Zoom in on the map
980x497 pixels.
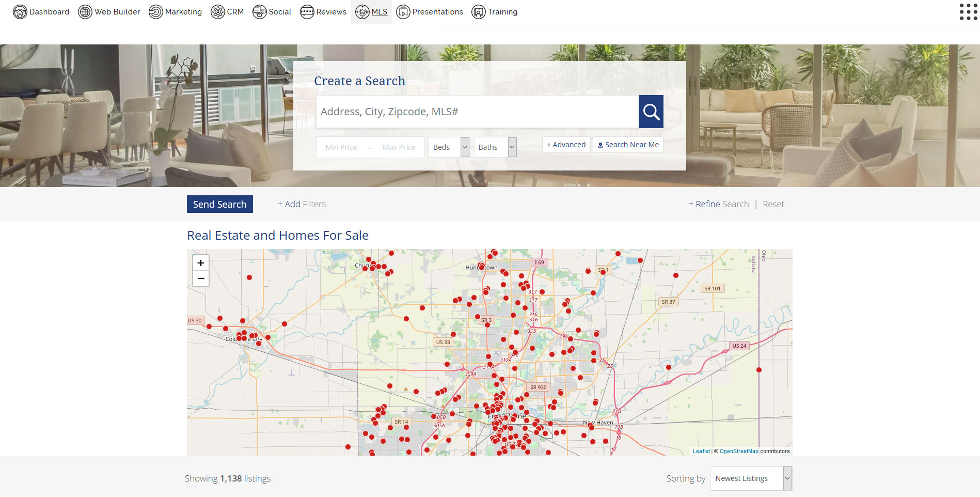[201, 262]
